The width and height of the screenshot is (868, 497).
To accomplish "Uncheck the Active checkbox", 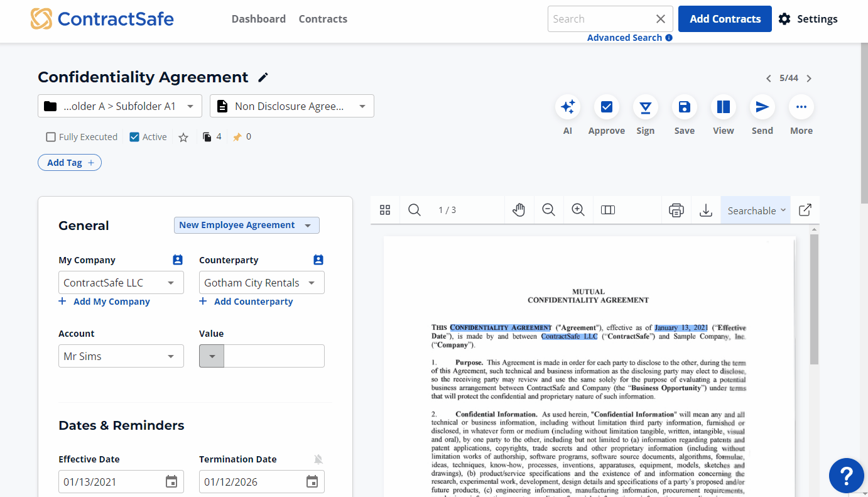I will tap(134, 137).
